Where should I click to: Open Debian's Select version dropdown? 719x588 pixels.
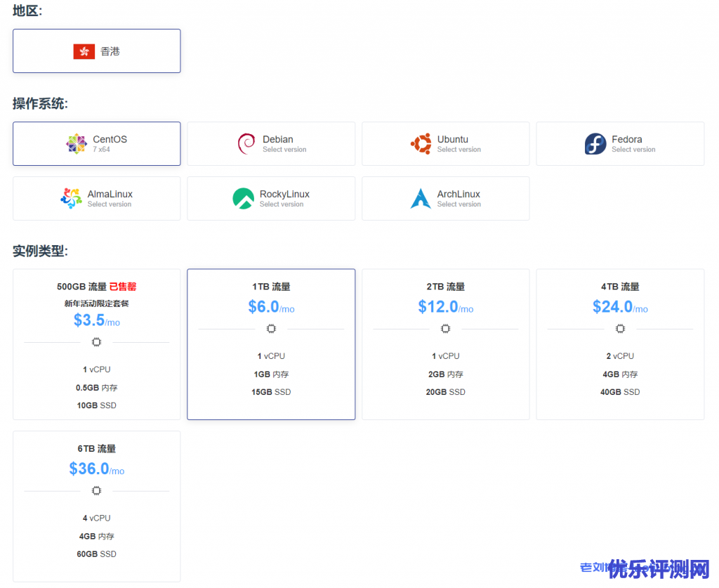point(284,150)
